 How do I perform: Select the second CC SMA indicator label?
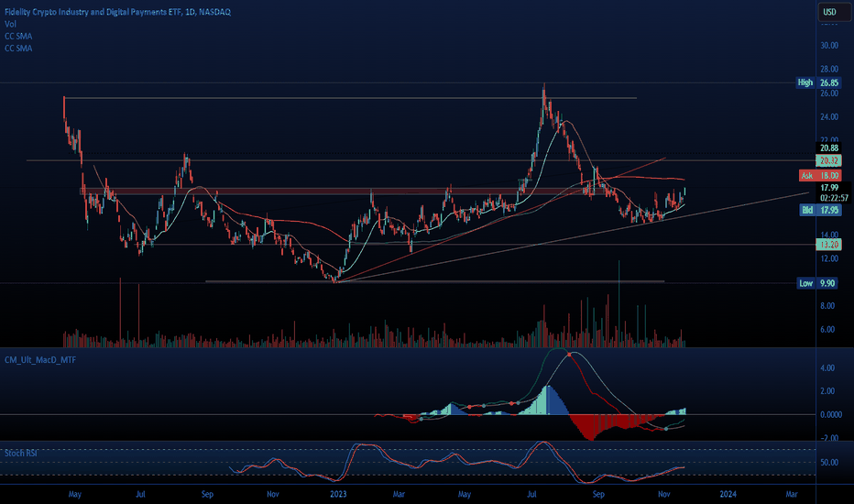point(18,48)
